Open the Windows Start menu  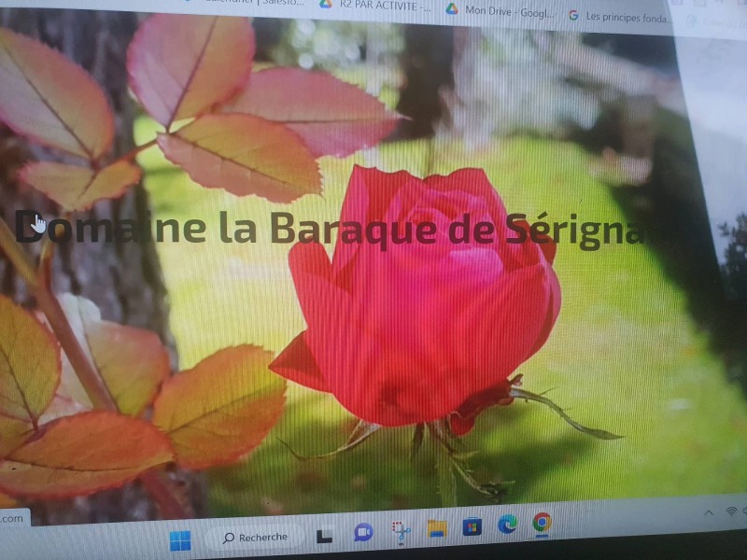[x=178, y=537]
